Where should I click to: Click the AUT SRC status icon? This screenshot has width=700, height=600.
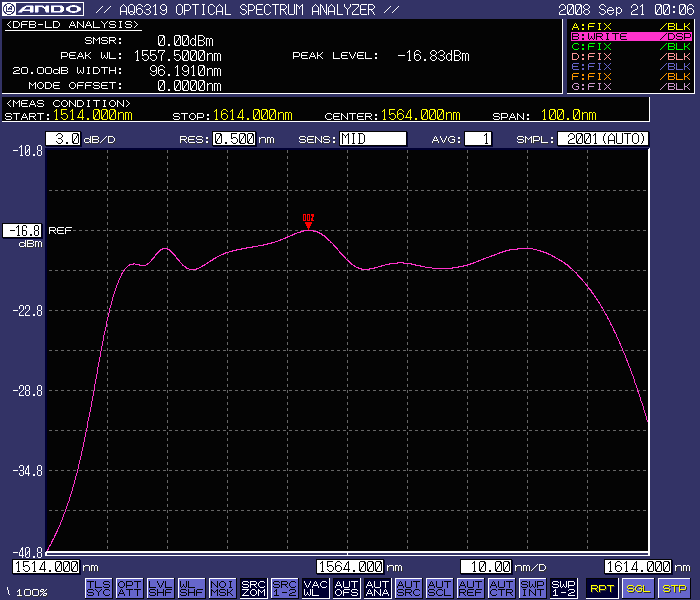click(408, 588)
